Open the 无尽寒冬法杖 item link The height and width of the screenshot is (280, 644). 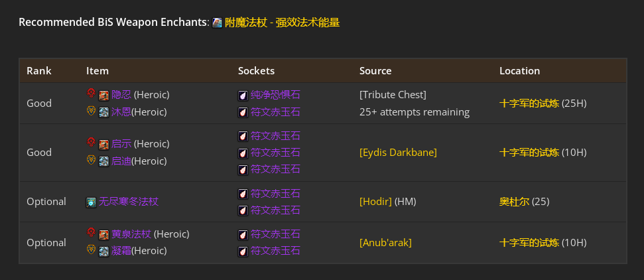129,202
